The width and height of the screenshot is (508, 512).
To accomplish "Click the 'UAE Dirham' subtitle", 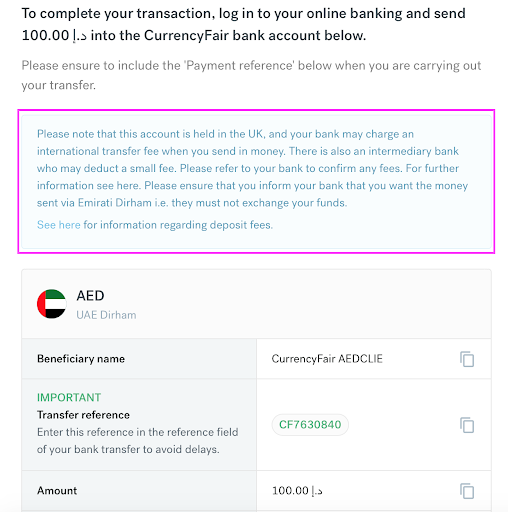I will coord(106,315).
